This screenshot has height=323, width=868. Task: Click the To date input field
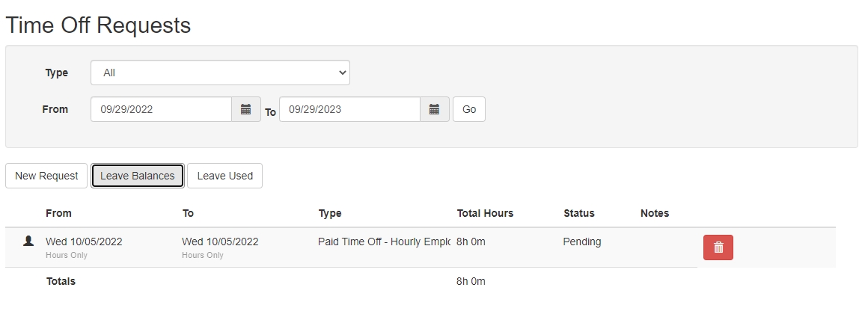pyautogui.click(x=349, y=109)
